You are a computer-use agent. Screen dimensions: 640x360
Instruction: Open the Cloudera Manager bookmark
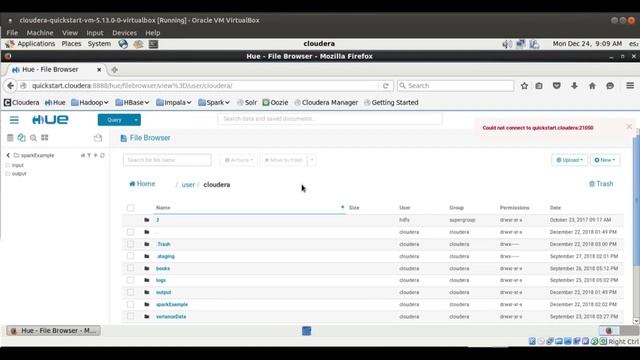click(326, 102)
